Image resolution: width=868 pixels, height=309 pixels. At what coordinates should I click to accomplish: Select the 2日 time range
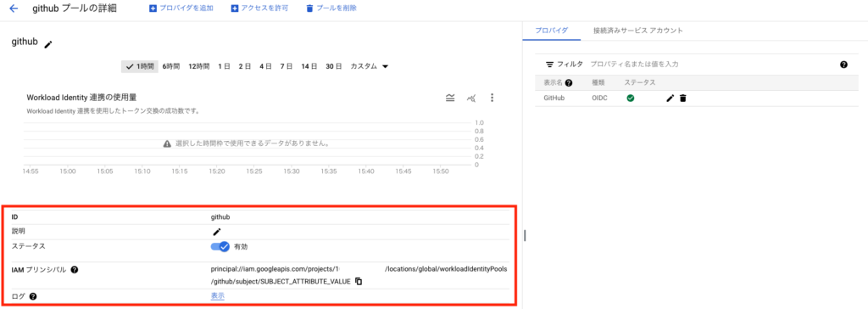coord(245,66)
